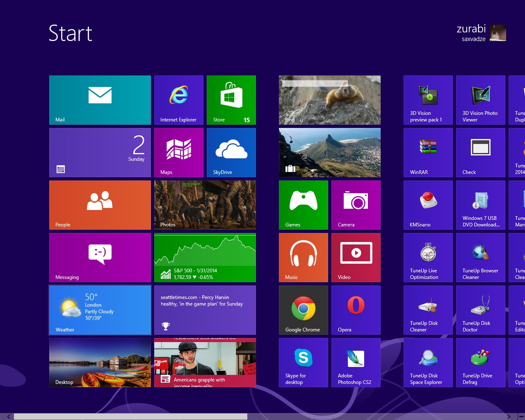Screen dimensions: 525x420
Task: Launch TuneUp Live Optimization
Action: (428, 258)
